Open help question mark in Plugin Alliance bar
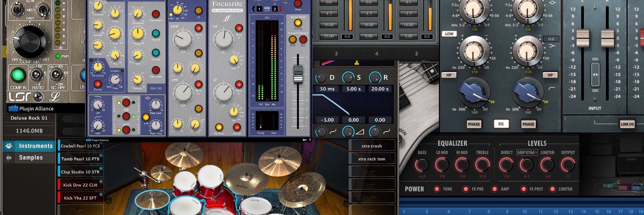644x215 pixels. (x=310, y=140)
